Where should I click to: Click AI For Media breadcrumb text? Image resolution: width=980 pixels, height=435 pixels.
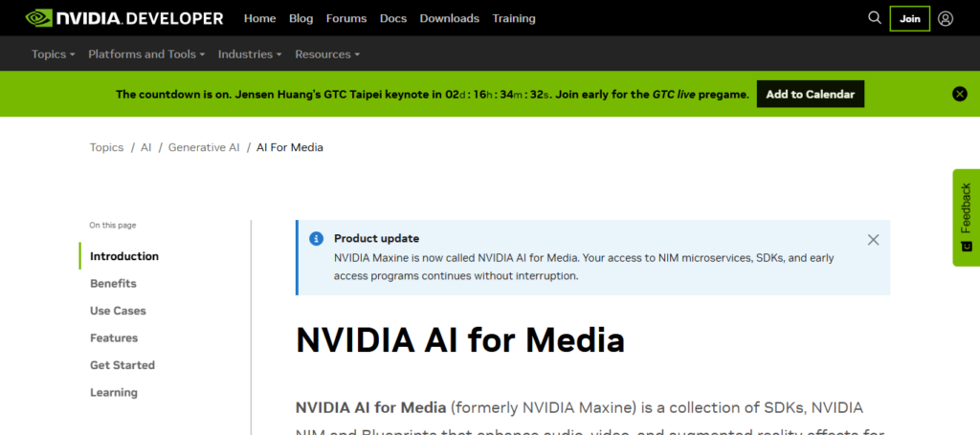pos(290,147)
